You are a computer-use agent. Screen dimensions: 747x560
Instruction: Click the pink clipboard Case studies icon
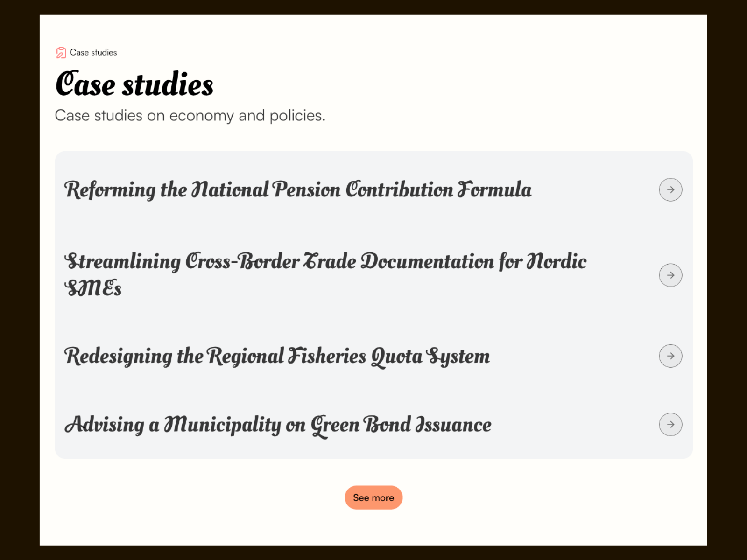(x=61, y=53)
